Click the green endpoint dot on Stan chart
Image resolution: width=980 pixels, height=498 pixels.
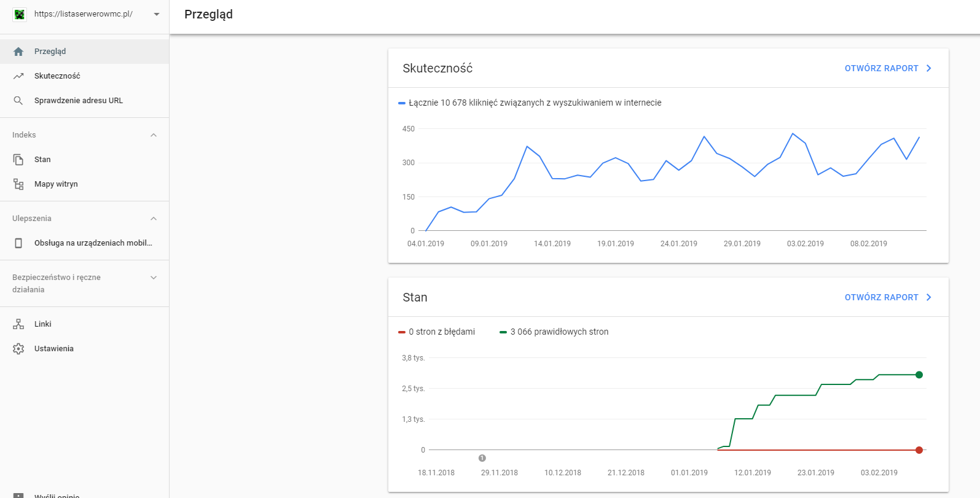point(919,375)
